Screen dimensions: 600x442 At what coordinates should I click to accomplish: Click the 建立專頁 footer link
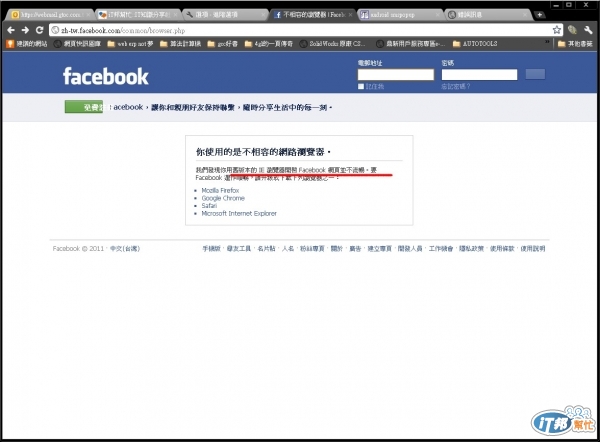point(380,248)
